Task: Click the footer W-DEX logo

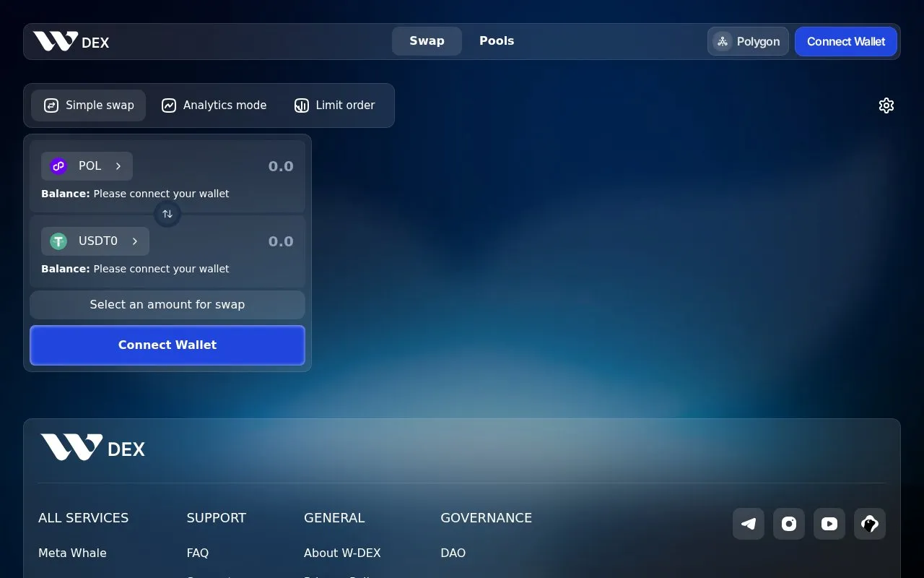Action: pyautogui.click(x=92, y=448)
